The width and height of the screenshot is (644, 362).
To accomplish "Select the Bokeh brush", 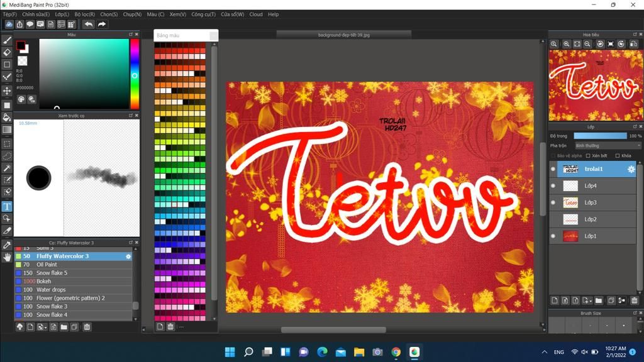I will click(74, 281).
